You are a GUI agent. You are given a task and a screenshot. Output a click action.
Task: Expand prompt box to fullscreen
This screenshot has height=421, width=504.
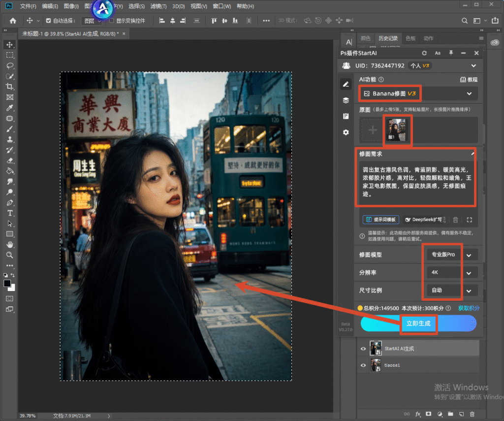(x=469, y=220)
